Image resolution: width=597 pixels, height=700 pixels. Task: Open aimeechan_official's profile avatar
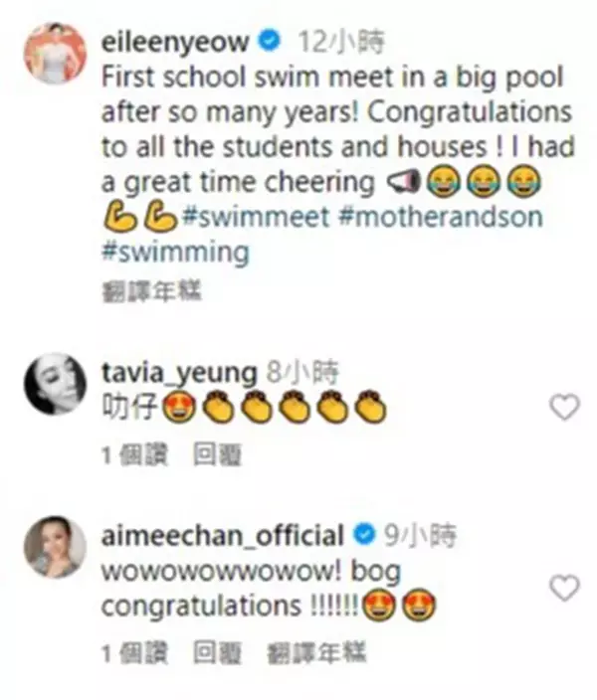(x=55, y=547)
